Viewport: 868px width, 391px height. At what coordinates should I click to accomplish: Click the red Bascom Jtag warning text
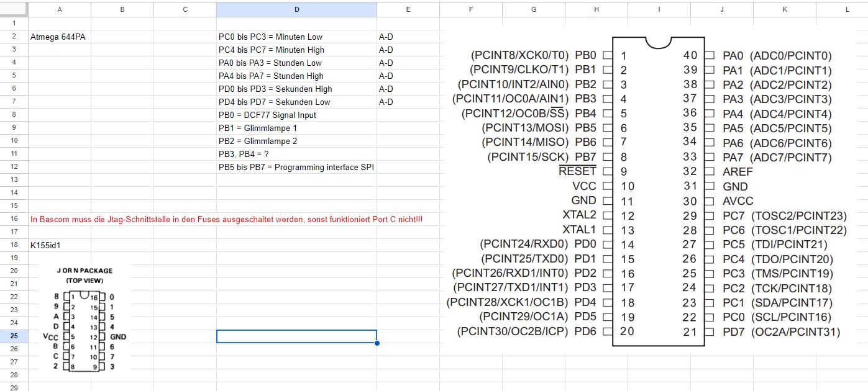(x=226, y=219)
